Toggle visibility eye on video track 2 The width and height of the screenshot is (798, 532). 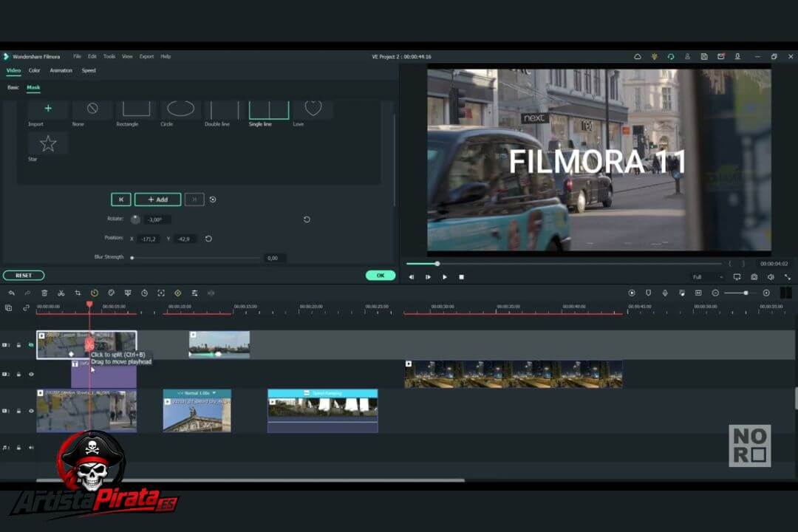click(31, 374)
